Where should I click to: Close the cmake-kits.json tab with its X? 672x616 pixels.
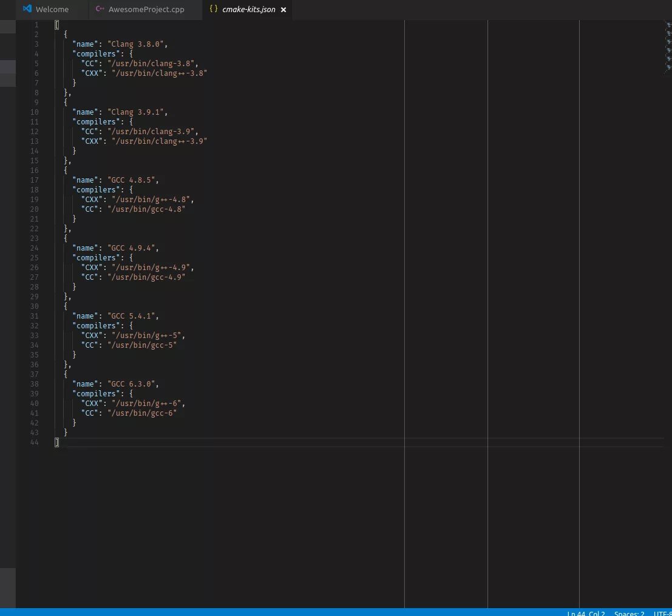pos(283,10)
